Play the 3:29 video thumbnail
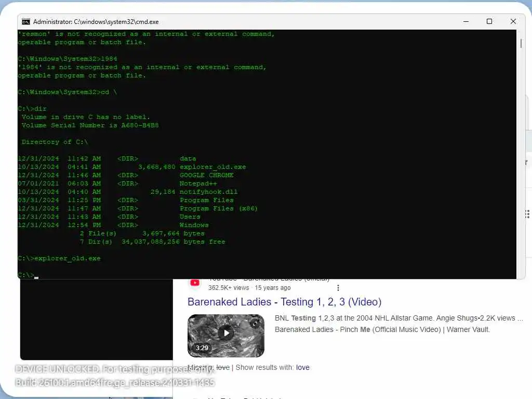The image size is (532, 399). 226,336
